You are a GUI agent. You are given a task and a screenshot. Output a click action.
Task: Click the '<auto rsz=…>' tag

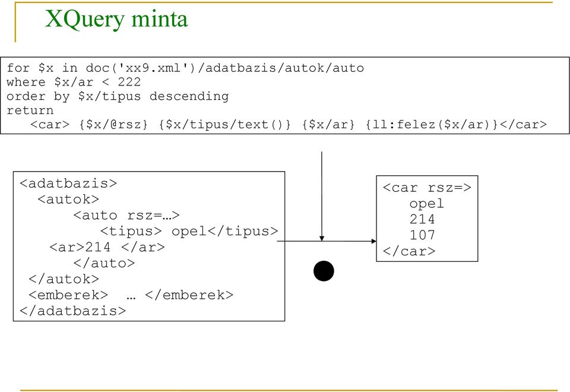coord(126,215)
